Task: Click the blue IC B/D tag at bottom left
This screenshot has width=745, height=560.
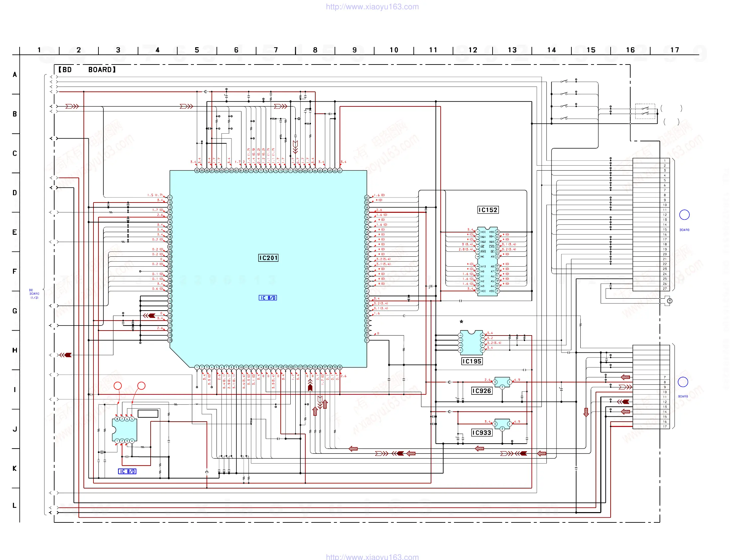Action: [127, 472]
